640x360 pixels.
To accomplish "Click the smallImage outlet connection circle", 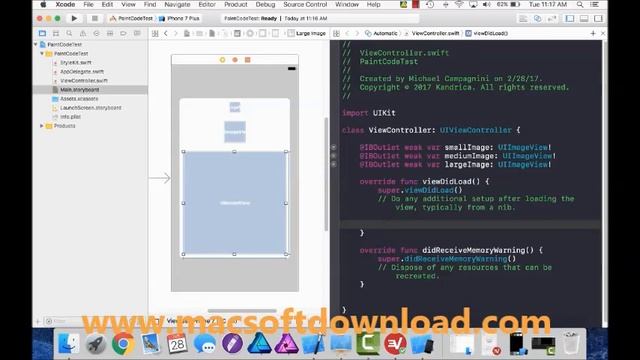I will [x=333, y=147].
